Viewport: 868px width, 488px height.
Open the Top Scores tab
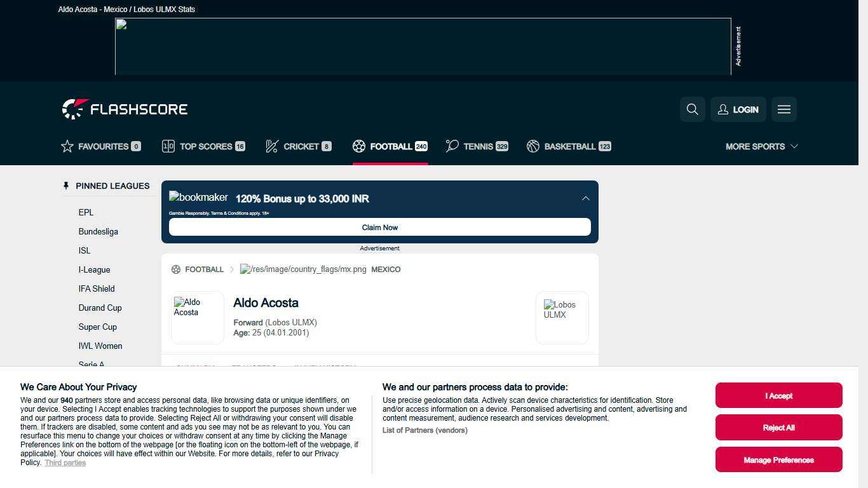(x=203, y=146)
